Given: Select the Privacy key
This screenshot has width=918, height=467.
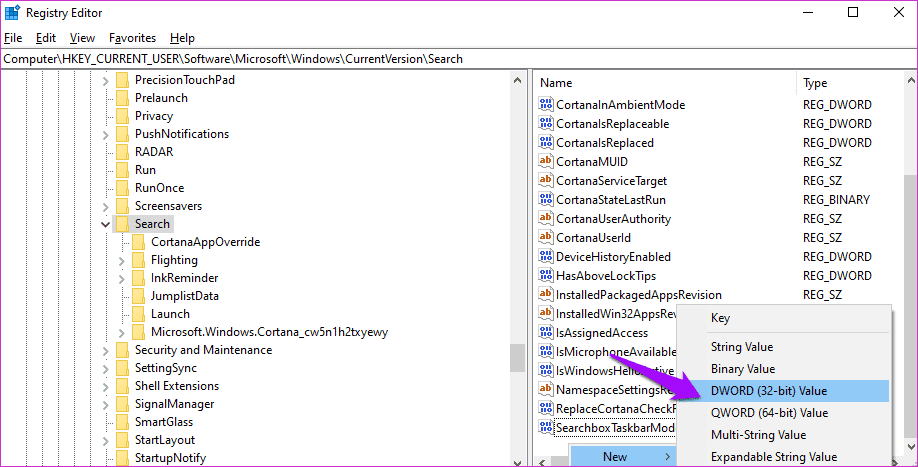Looking at the screenshot, I should [x=154, y=116].
